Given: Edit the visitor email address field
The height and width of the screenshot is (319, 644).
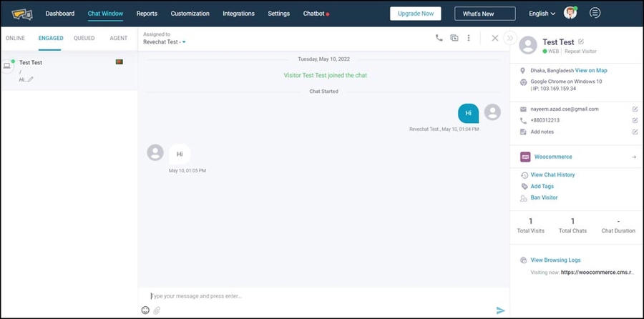Looking at the screenshot, I should [x=635, y=109].
